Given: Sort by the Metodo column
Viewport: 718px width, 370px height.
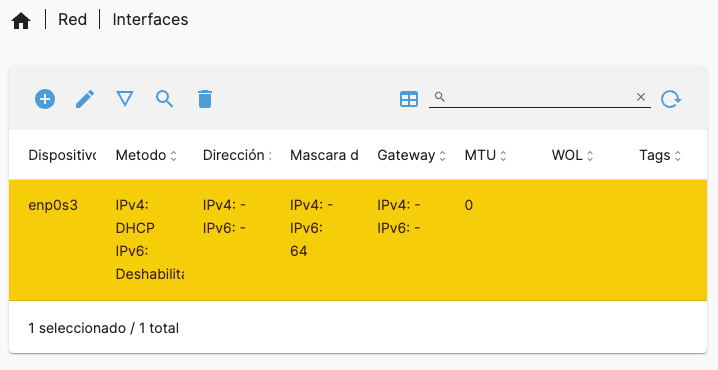Looking at the screenshot, I should (x=146, y=155).
